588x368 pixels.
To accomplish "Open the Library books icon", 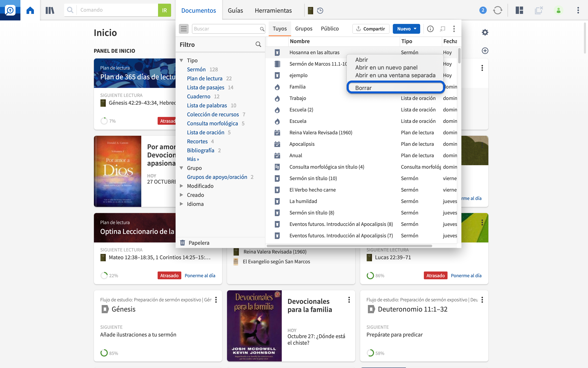I will (x=50, y=10).
